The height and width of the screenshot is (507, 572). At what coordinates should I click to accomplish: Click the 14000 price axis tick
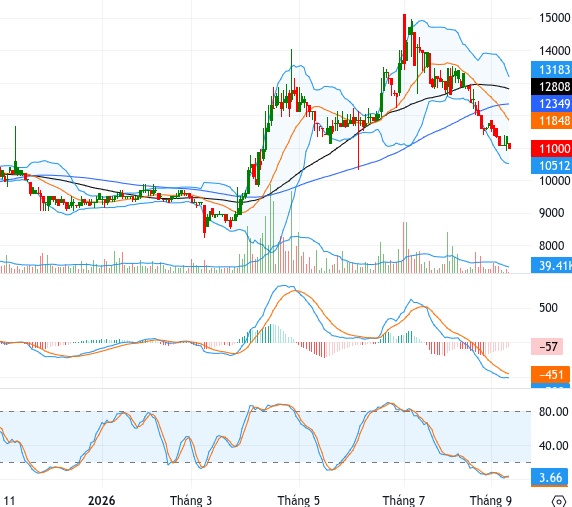coord(554,51)
